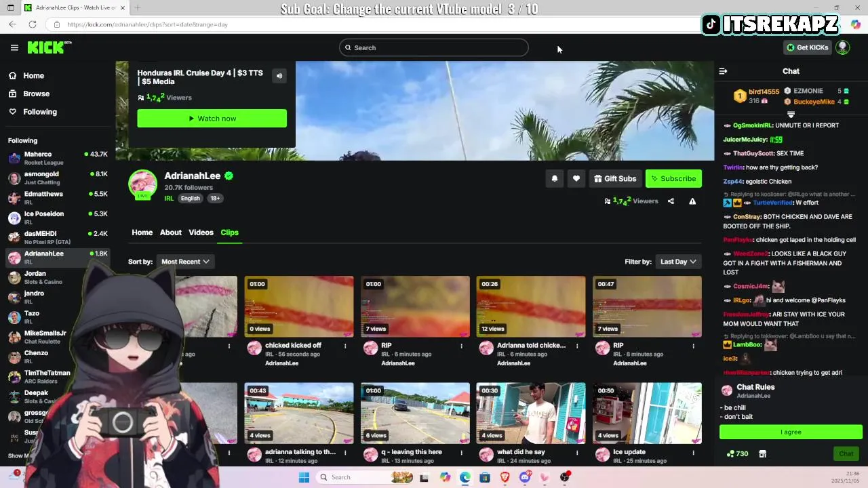868x488 pixels.
Task: Open the Kick hamburger menu
Action: pos(14,47)
